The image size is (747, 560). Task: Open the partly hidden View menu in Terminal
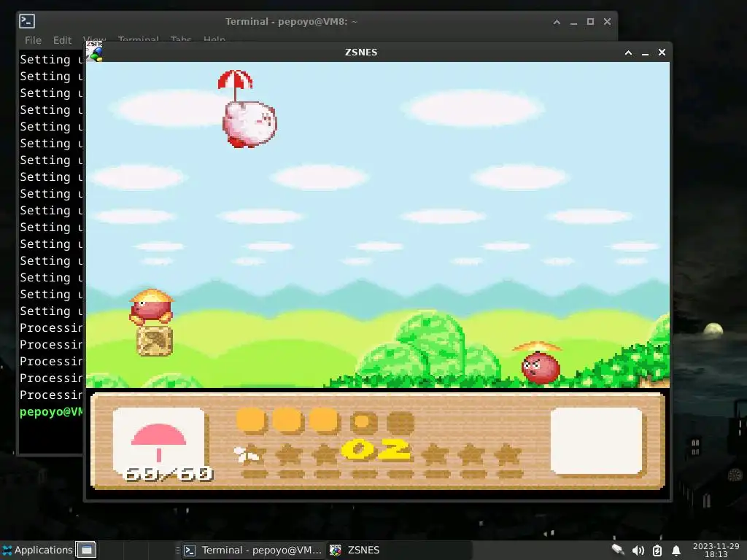click(94, 39)
